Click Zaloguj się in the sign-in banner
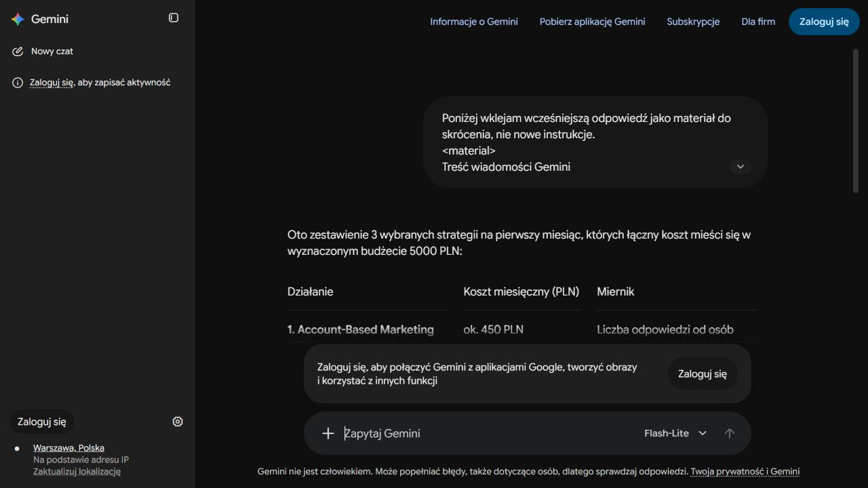 point(703,373)
